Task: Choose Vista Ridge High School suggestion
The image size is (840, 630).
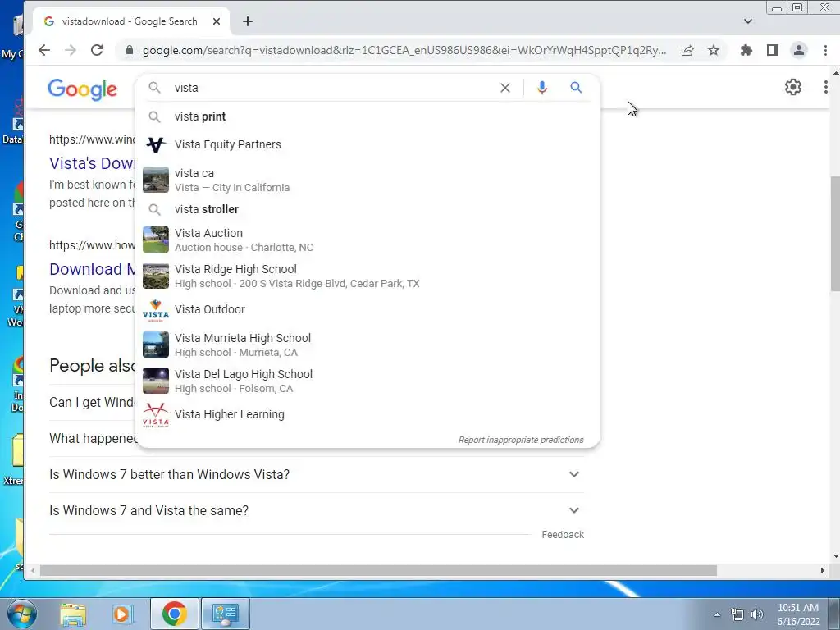Action: coord(368,276)
